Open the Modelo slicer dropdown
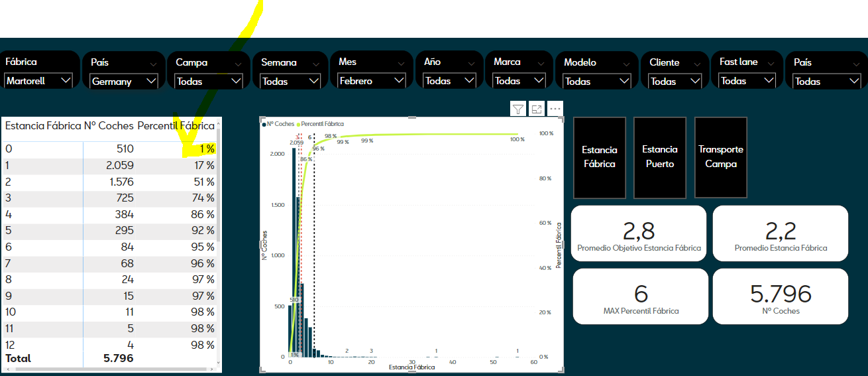This screenshot has height=376, width=868. click(597, 82)
